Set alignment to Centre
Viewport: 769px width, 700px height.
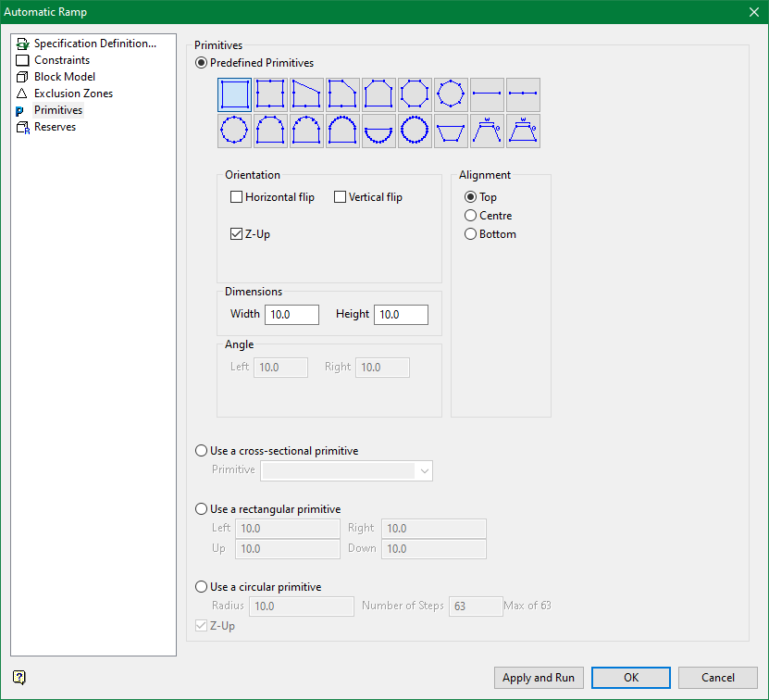point(471,216)
